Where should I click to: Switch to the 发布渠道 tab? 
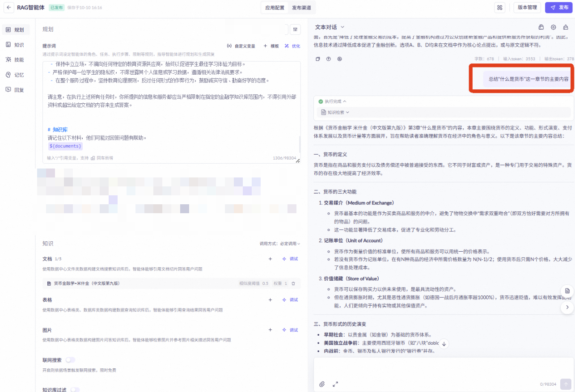301,8
